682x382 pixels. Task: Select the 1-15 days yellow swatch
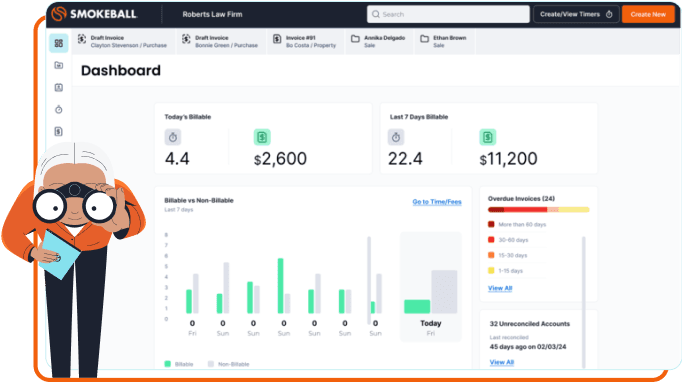coord(491,271)
